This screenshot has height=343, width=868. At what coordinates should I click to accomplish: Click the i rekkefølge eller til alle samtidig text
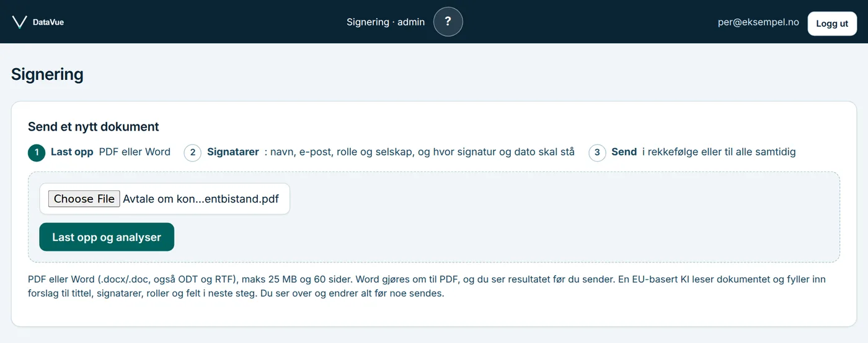tap(719, 152)
